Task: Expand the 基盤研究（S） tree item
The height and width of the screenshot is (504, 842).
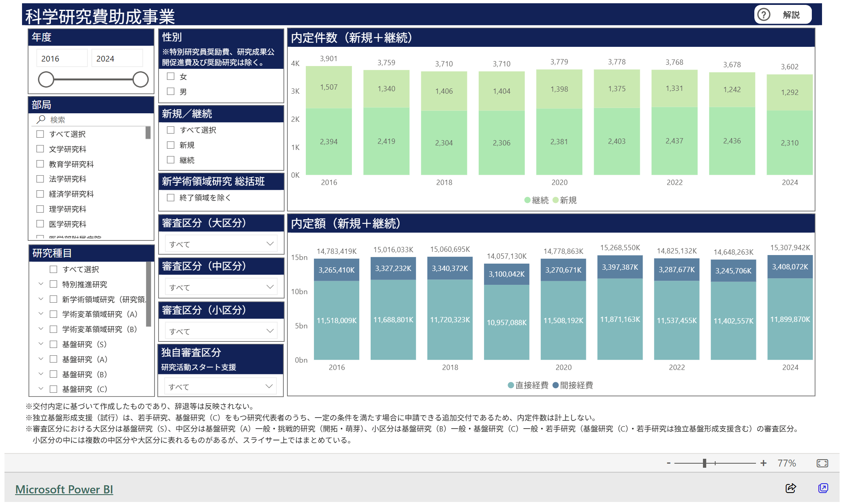Action: pos(41,344)
